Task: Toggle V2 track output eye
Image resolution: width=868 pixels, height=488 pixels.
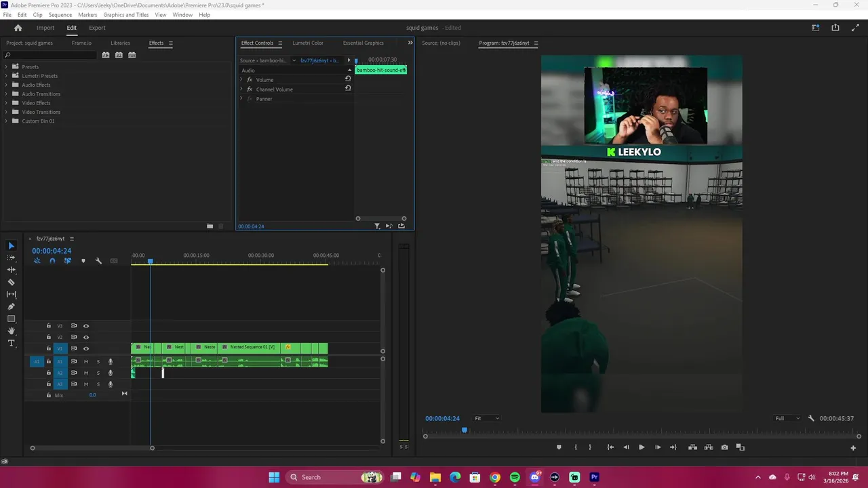Action: point(85,337)
